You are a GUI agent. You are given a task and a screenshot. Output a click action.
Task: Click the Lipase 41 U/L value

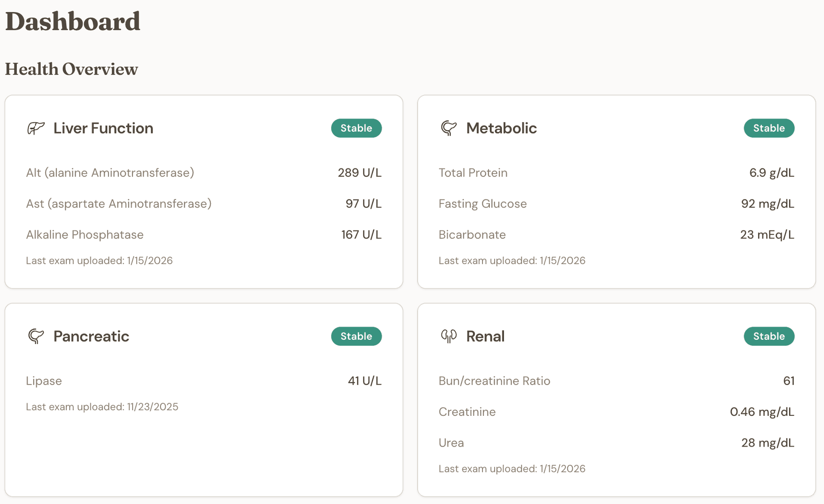pyautogui.click(x=364, y=381)
